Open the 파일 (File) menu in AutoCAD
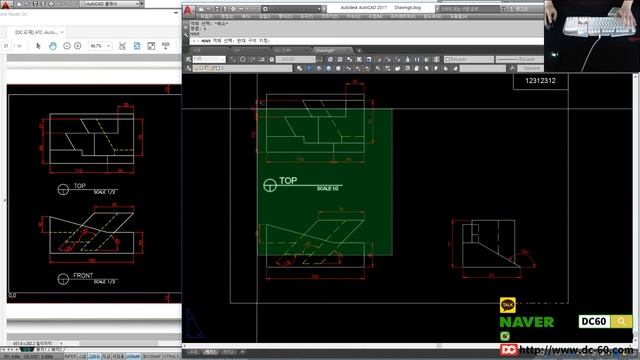Viewport: 640px width, 360px height. [206, 17]
